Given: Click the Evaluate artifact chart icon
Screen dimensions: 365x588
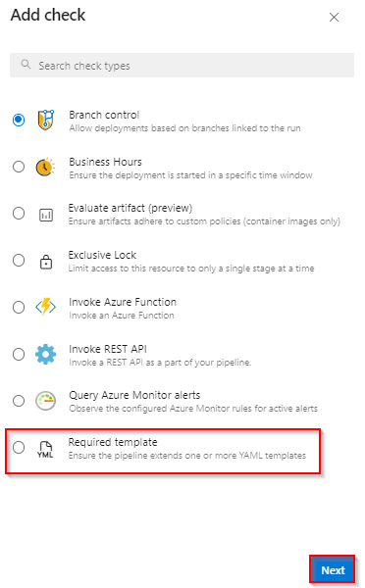Looking at the screenshot, I should coord(46,215).
